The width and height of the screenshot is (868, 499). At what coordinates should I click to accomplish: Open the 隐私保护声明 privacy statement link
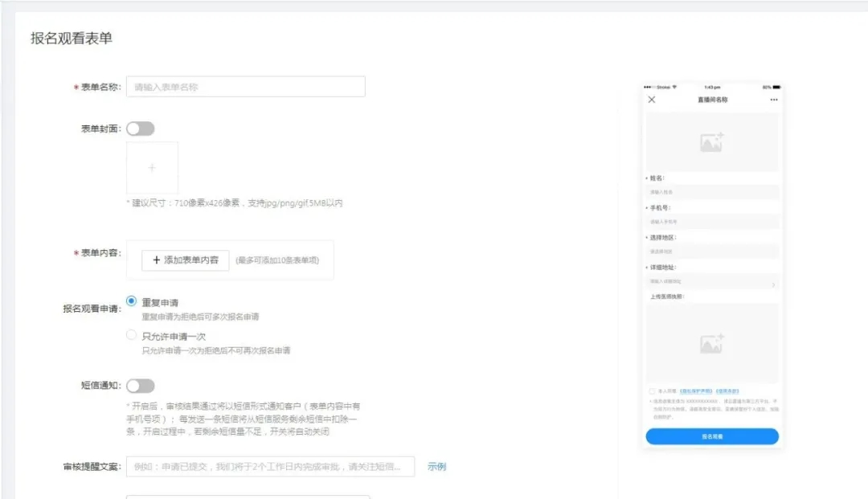[697, 391]
